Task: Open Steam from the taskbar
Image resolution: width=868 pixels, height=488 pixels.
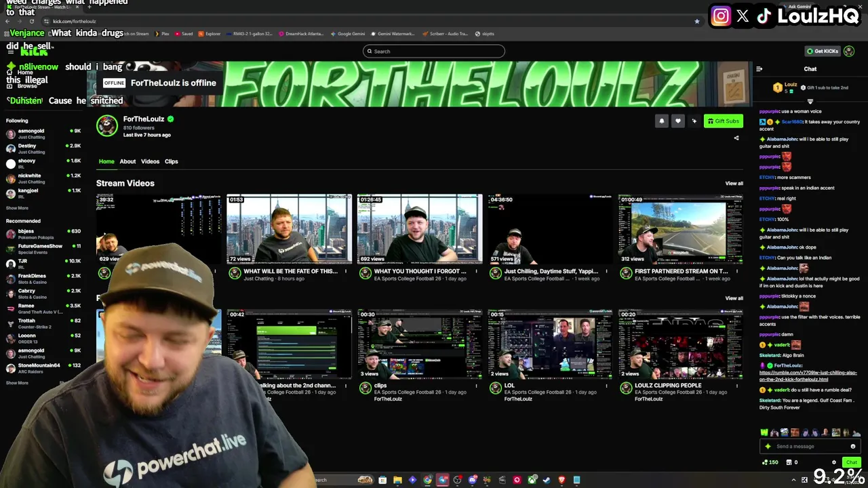Action: [x=547, y=480]
